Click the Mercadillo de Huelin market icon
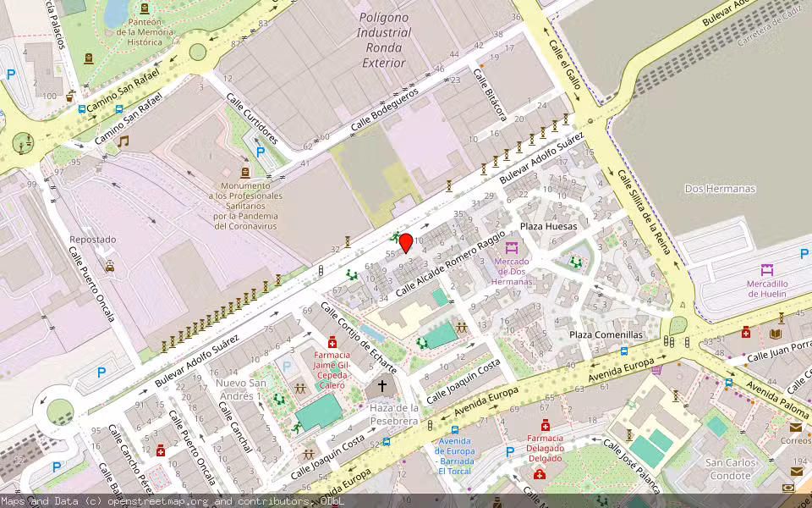The width and height of the screenshot is (812, 508). tap(767, 269)
